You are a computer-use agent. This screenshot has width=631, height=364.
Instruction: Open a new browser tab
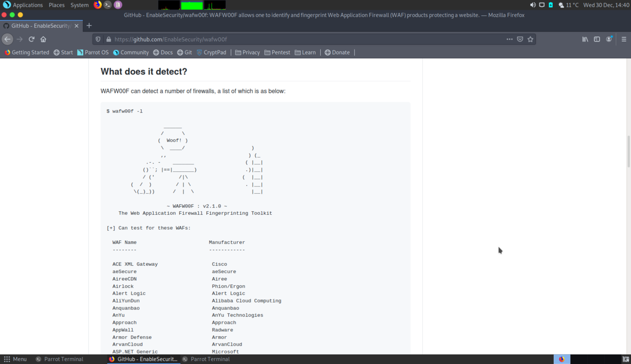(x=89, y=25)
